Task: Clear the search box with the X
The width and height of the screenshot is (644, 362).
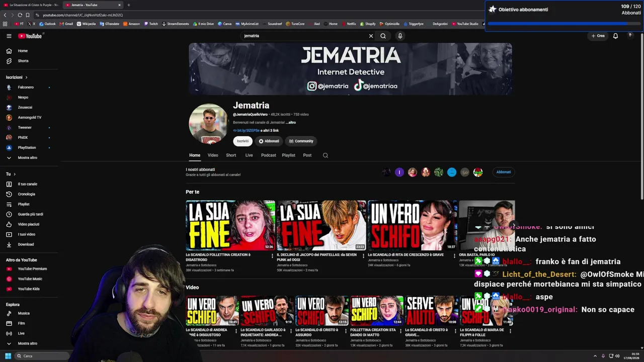Action: (x=371, y=36)
